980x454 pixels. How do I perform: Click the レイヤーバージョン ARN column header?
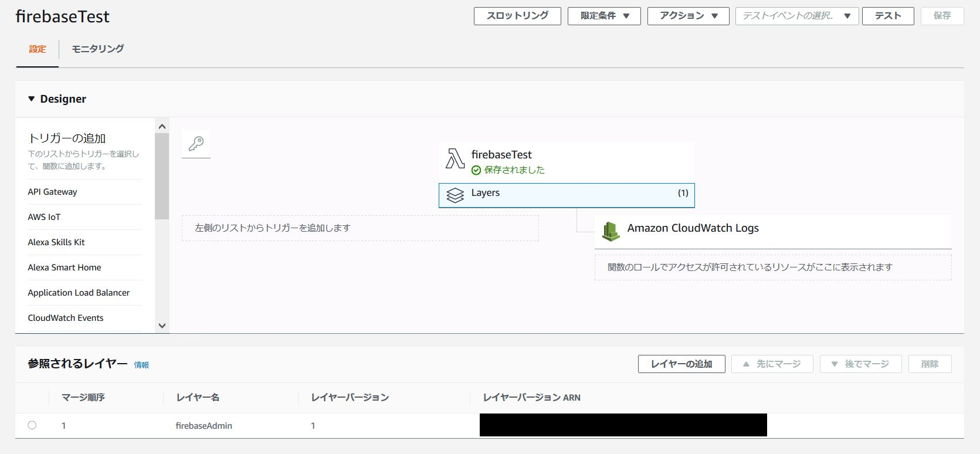pyautogui.click(x=531, y=398)
